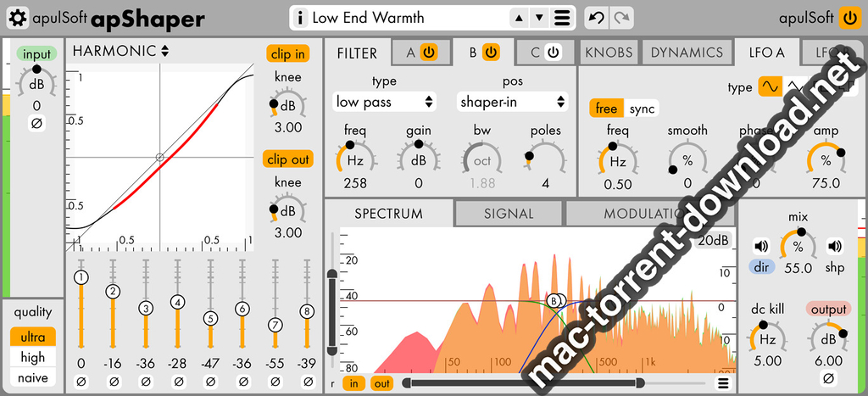
Task: Select triangle LFO waveform type
Action: tap(795, 86)
